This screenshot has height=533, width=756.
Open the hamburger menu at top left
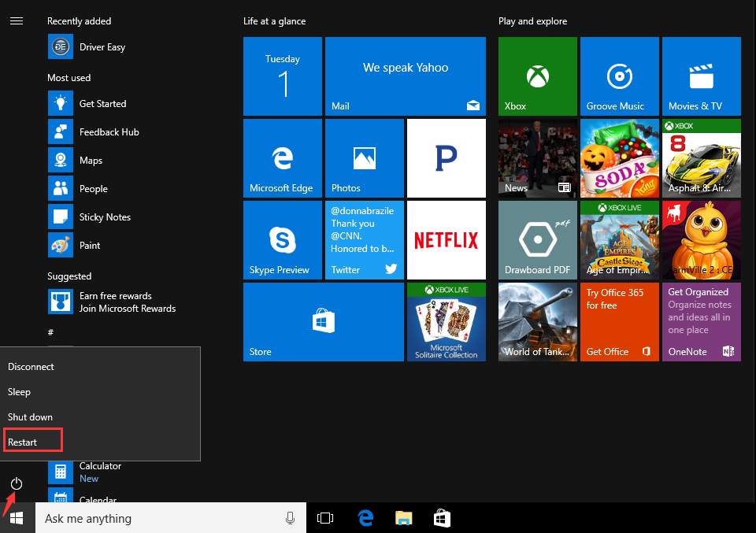click(x=17, y=20)
